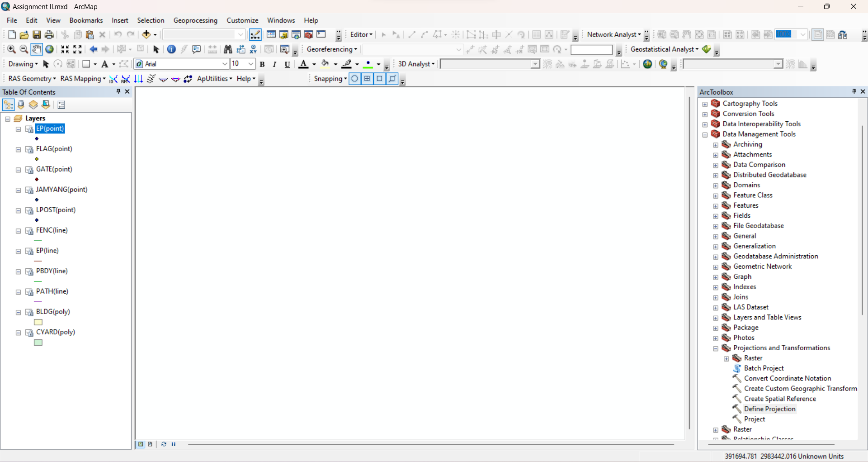Open the Snapping menu button

[x=330, y=79]
